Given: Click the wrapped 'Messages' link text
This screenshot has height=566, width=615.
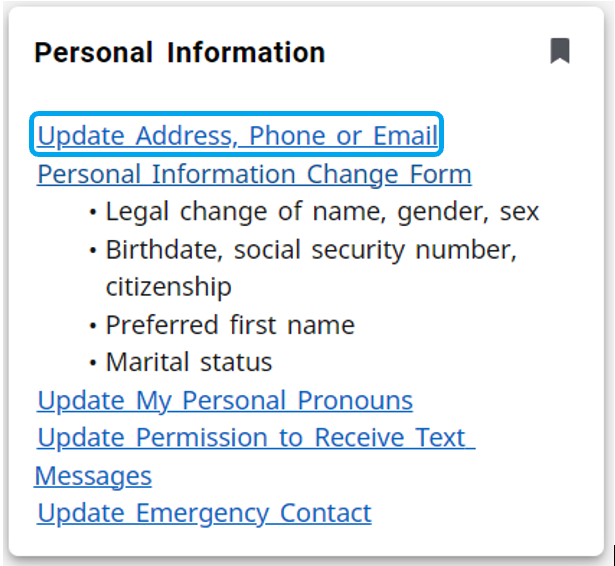Looking at the screenshot, I should (x=93, y=476).
